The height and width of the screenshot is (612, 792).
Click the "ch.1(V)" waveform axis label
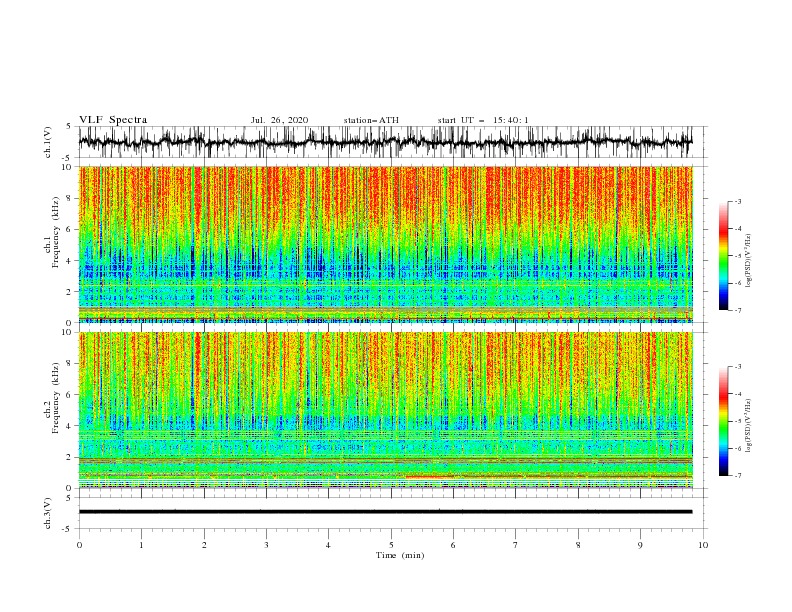[x=47, y=142]
